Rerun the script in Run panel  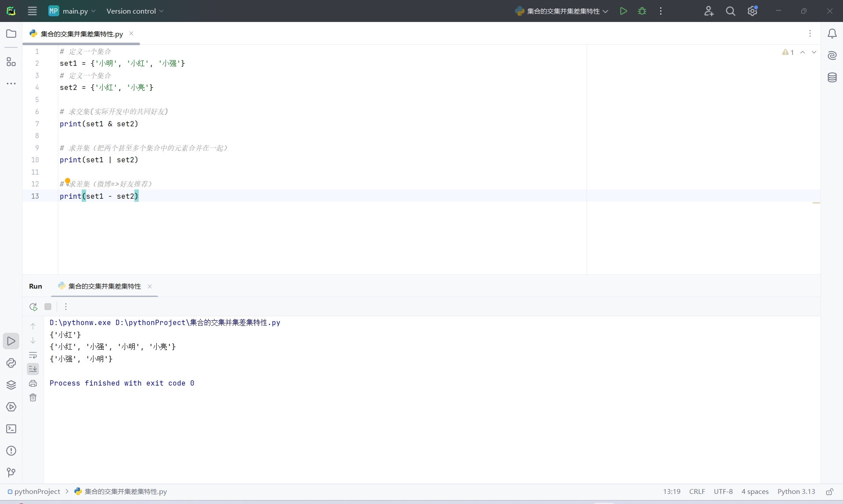33,307
